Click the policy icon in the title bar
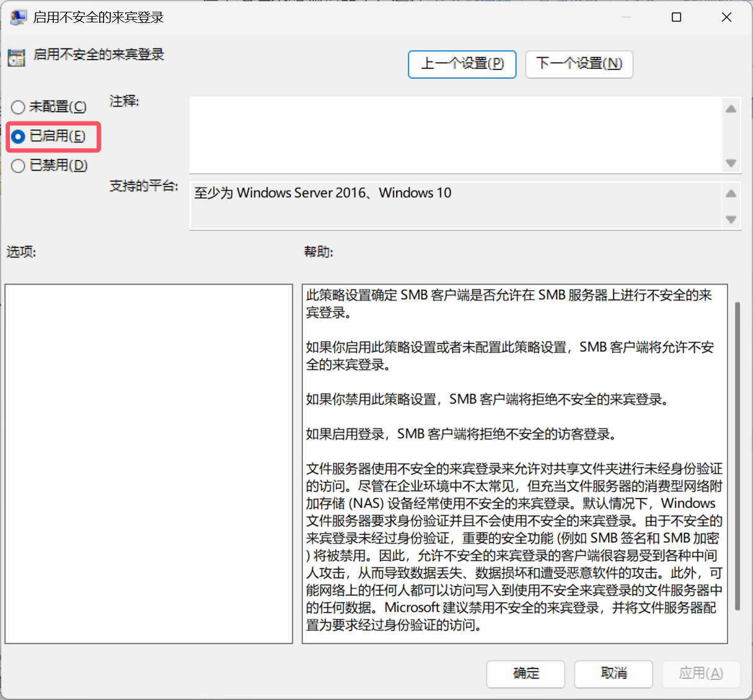 [18, 17]
